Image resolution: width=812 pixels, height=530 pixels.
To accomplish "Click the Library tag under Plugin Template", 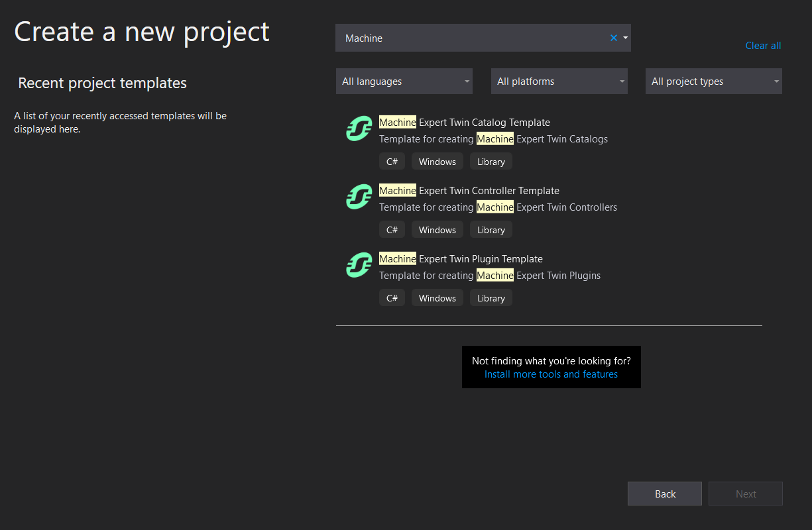I will tap(491, 298).
